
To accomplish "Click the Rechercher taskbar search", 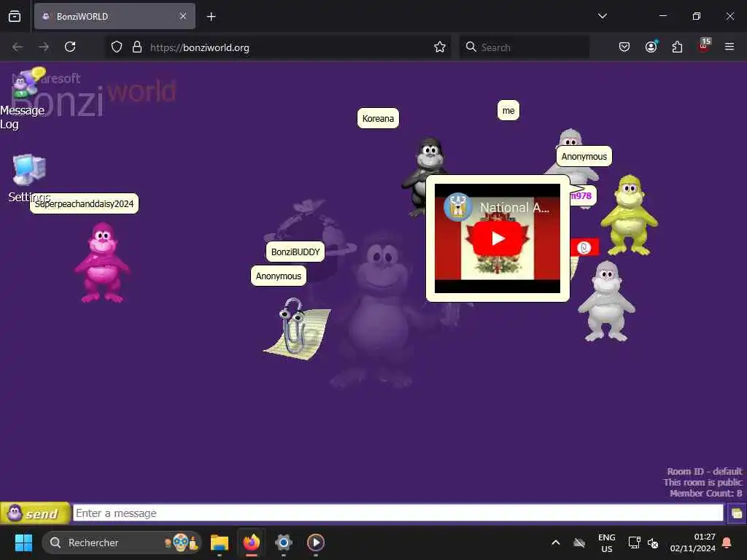I will [x=122, y=542].
